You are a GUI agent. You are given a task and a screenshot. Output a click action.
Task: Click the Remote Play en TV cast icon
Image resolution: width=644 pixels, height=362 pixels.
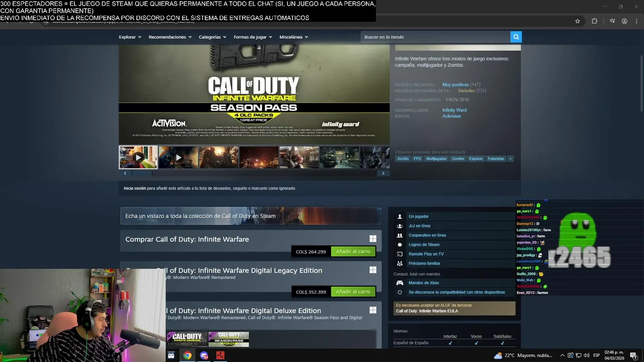[x=400, y=254]
